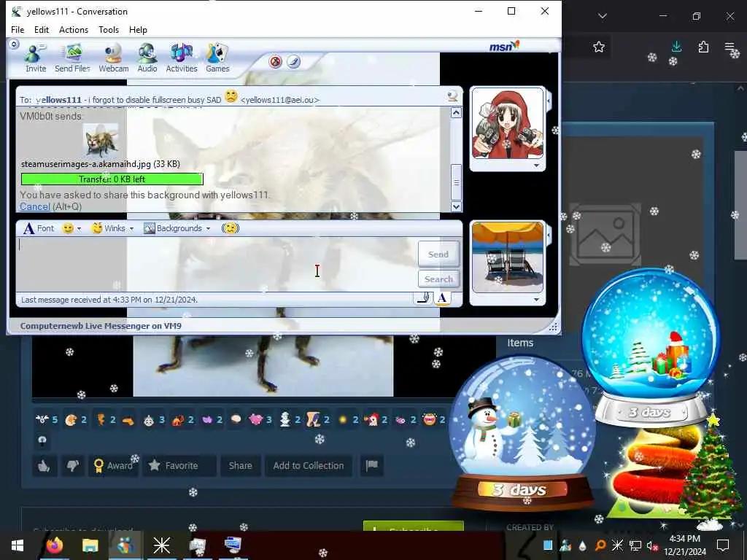This screenshot has width=747, height=560.
Task: Click the laughing face award emoji
Action: pos(429,419)
